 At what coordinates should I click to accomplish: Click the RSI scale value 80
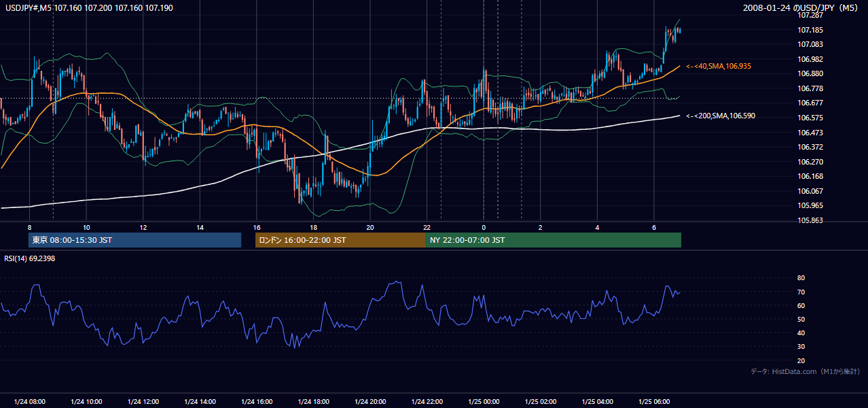coord(801,278)
